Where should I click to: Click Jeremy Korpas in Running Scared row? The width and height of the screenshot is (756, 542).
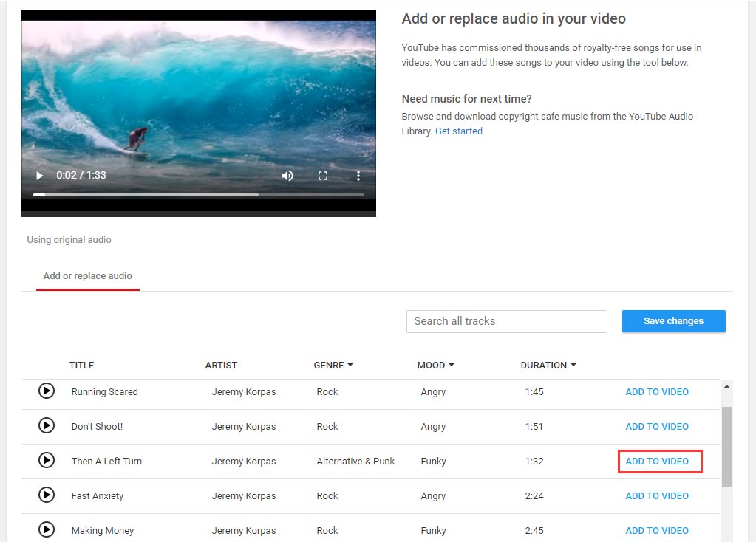(243, 391)
